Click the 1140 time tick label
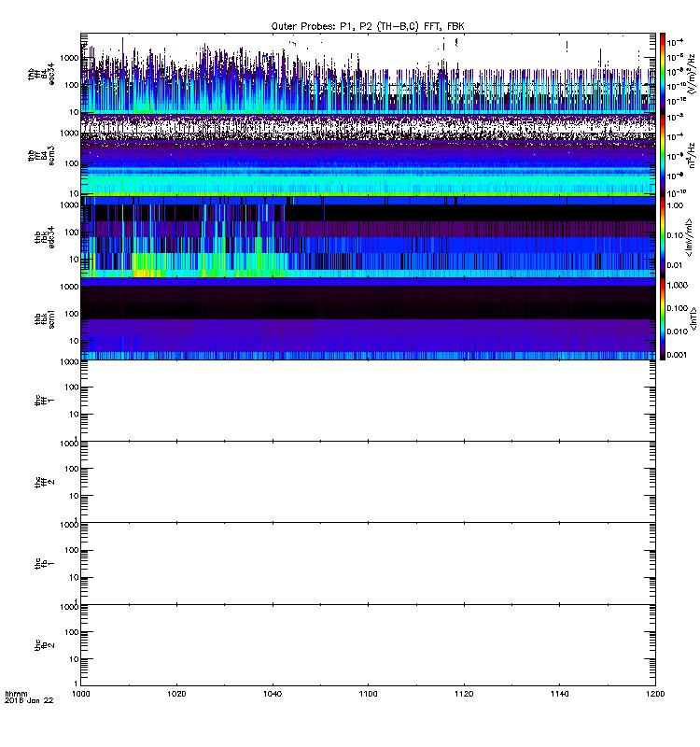Screen dimensions: 700x747 tap(559, 694)
